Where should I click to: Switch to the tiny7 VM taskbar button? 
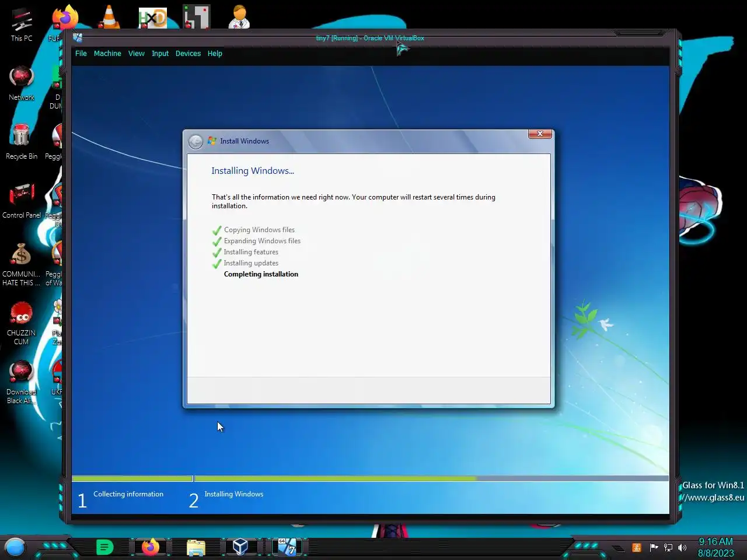click(287, 547)
